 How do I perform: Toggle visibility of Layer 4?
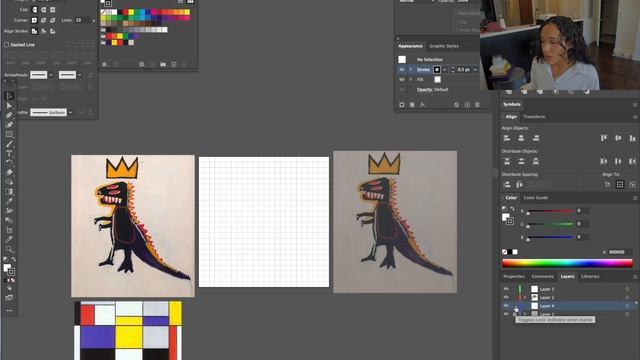pos(506,306)
